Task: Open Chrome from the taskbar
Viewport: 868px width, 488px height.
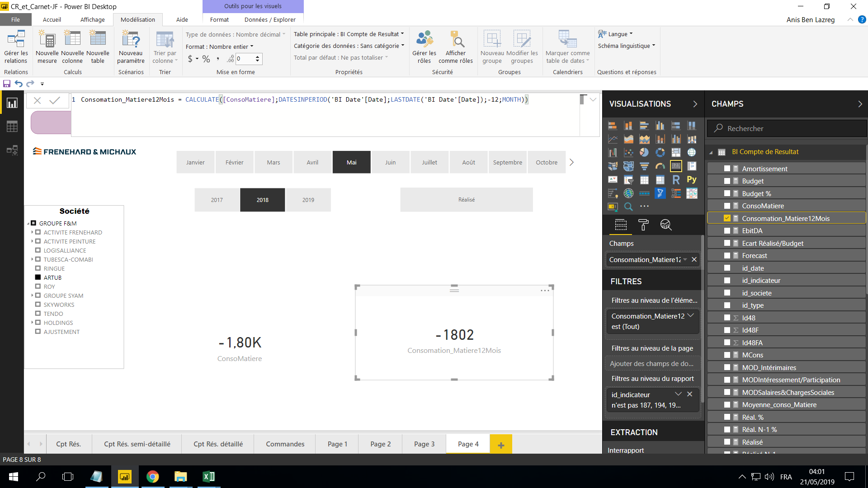Action: point(152,477)
